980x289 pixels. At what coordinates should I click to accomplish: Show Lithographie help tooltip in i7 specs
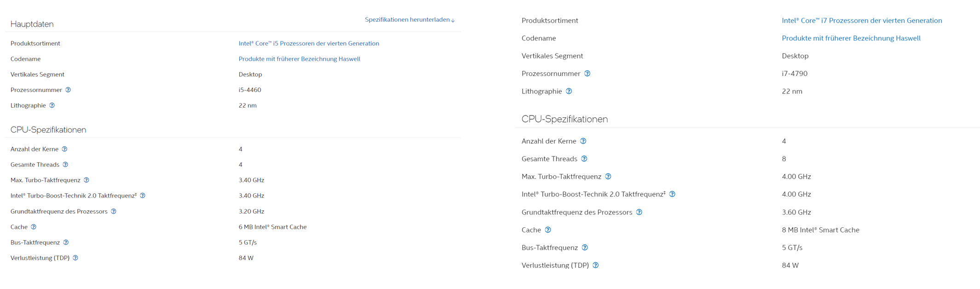pyautogui.click(x=569, y=91)
